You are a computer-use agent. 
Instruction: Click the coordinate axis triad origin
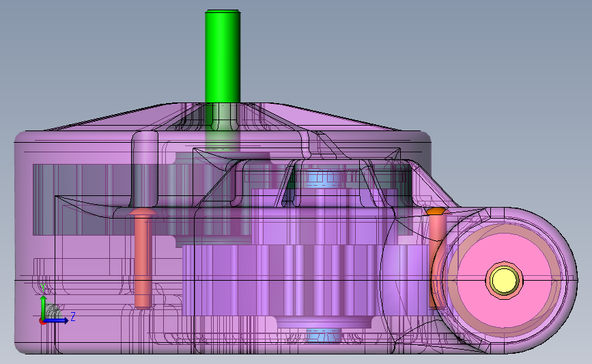tap(42, 322)
